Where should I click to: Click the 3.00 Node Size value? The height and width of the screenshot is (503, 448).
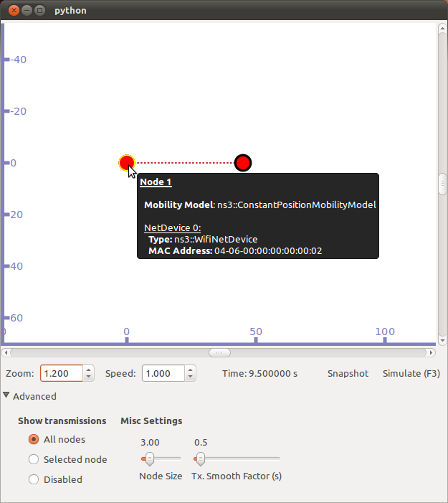pyautogui.click(x=150, y=443)
